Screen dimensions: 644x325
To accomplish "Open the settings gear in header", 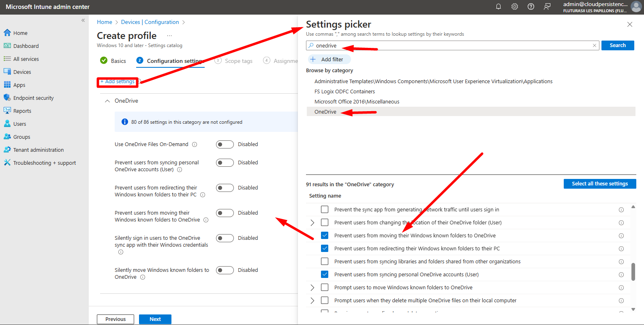I will point(515,6).
